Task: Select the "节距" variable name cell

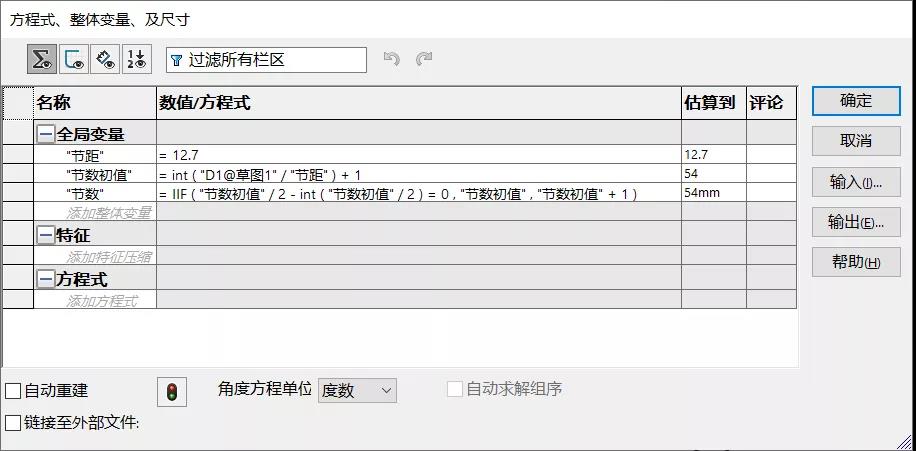Action: (95, 155)
